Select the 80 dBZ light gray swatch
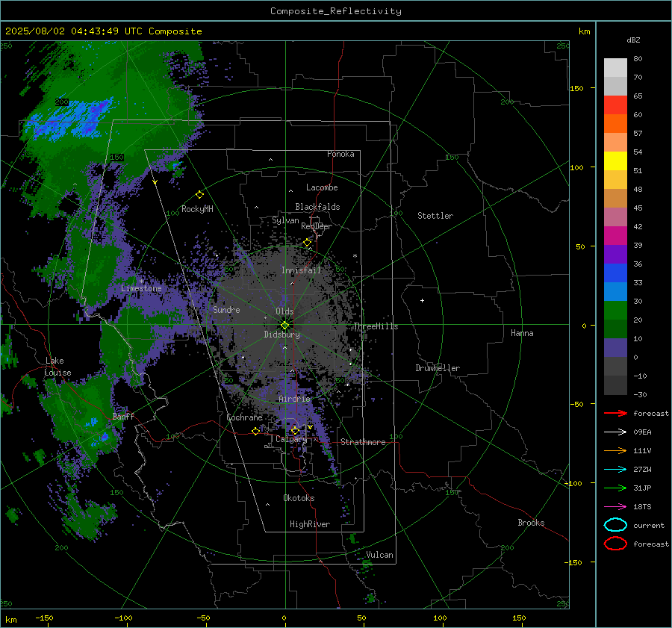Image resolution: width=672 pixels, height=628 pixels. [615, 68]
